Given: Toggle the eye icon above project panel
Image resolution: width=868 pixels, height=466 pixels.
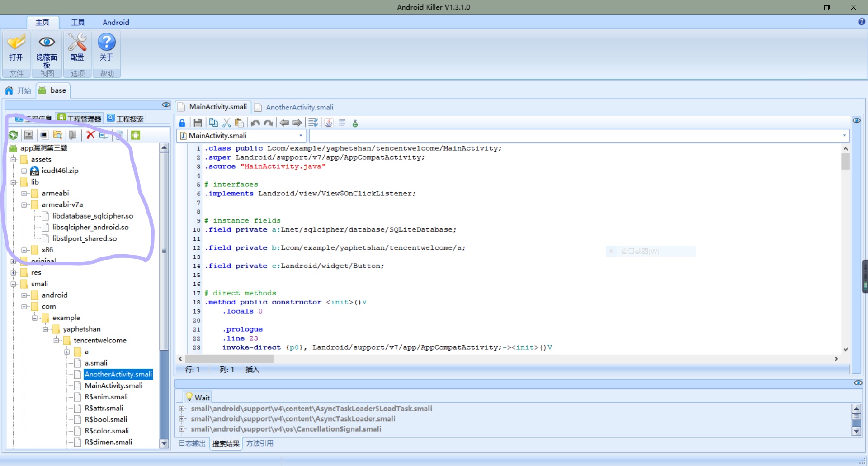Looking at the screenshot, I should [x=166, y=105].
